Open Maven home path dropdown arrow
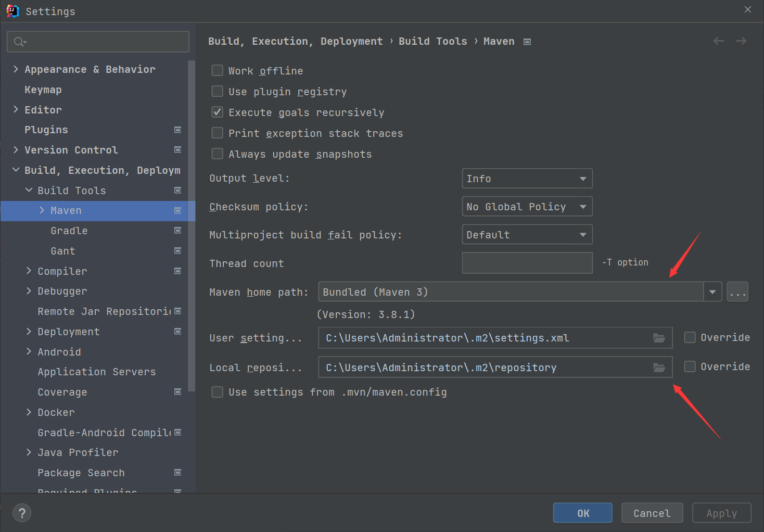Image resolution: width=764 pixels, height=532 pixels. pos(712,292)
